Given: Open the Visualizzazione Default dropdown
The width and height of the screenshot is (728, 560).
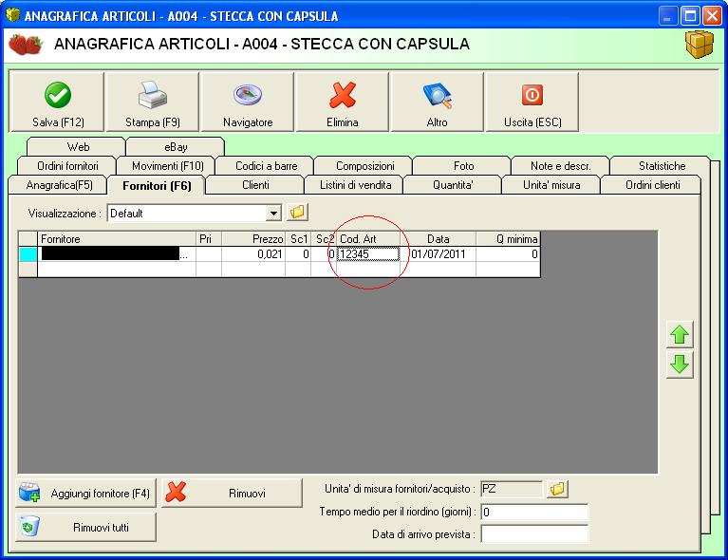Looking at the screenshot, I should click(273, 214).
